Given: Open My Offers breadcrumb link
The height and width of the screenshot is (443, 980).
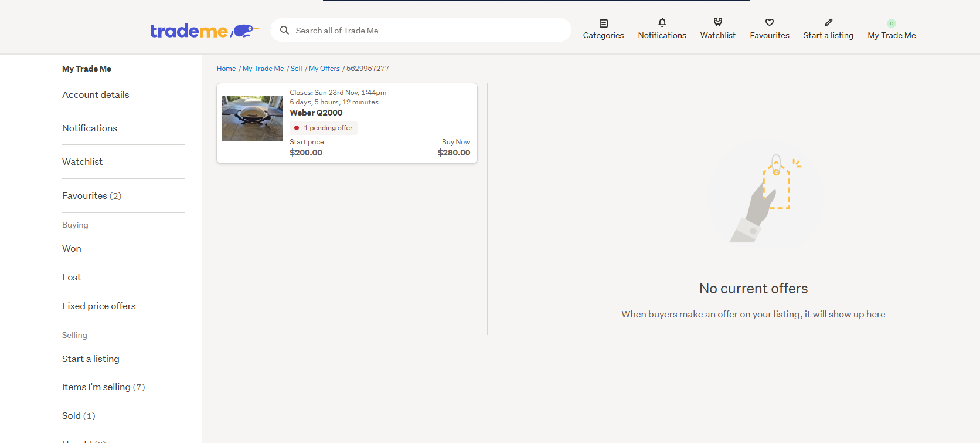Looking at the screenshot, I should click(x=324, y=69).
